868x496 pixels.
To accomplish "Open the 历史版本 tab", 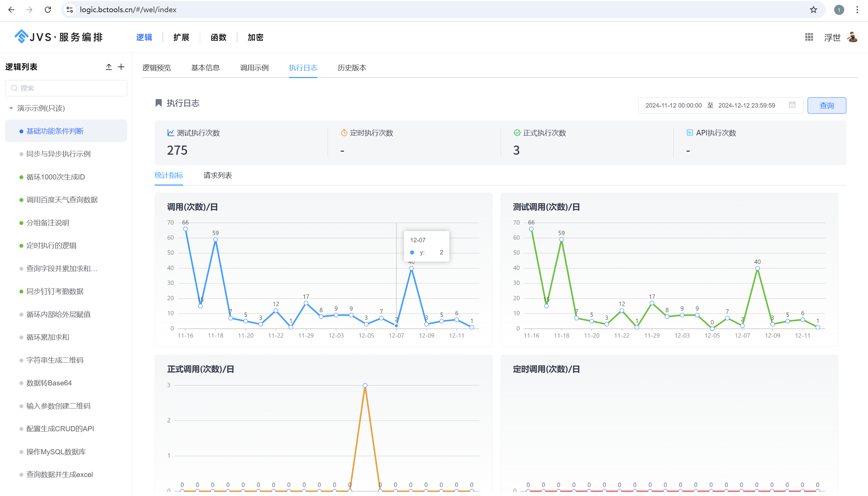I will pyautogui.click(x=352, y=68).
